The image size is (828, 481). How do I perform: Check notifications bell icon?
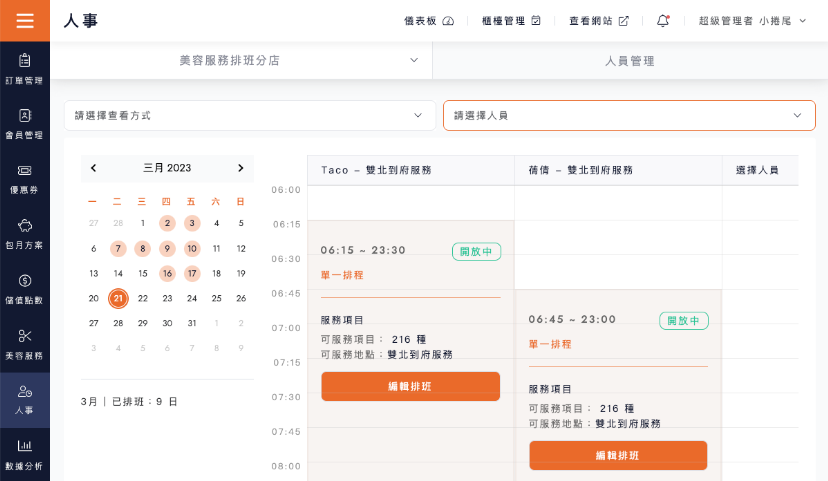click(663, 21)
